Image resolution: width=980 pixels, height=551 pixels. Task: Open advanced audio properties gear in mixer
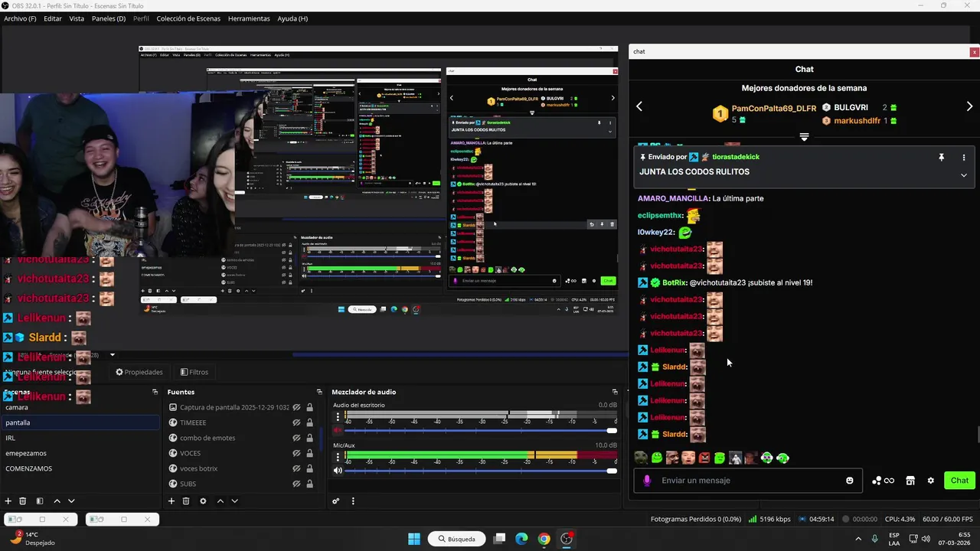point(335,501)
